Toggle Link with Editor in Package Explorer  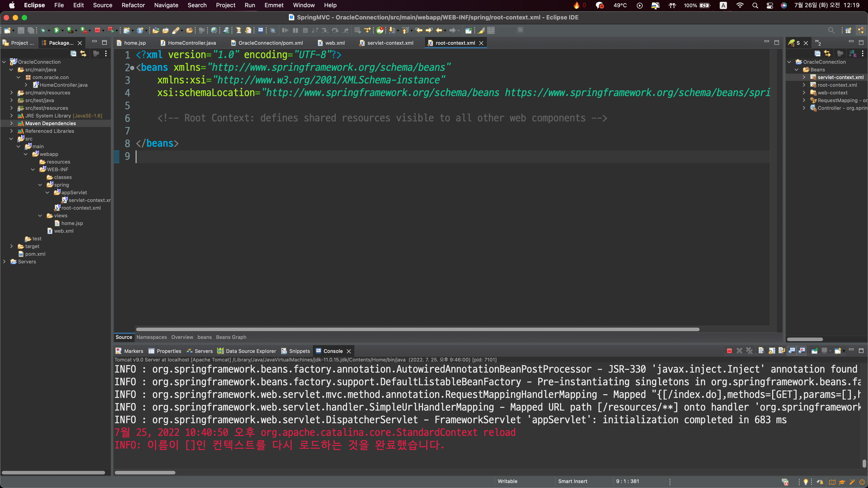[x=83, y=54]
